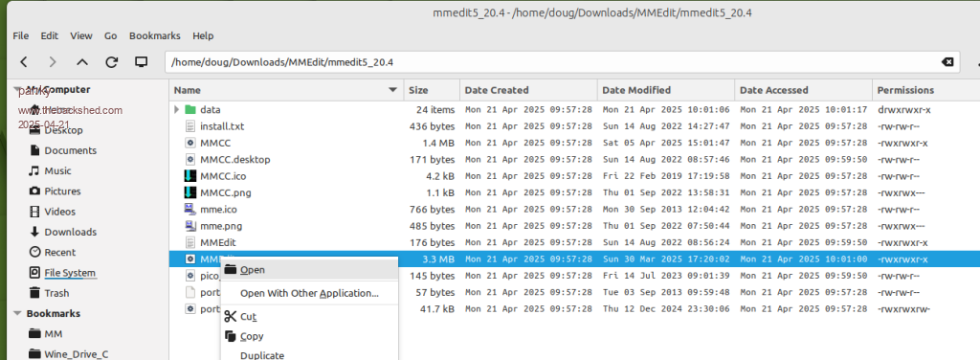980x360 pixels.
Task: Reload the folder with the refresh icon
Action: (112, 62)
